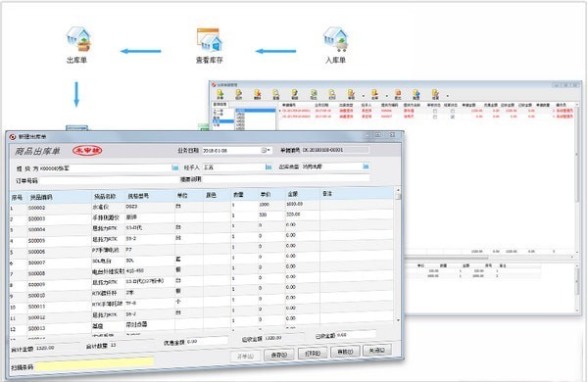The width and height of the screenshot is (588, 382).
Task: Click the 删除 red-X toolbar icon
Action: [x=257, y=94]
